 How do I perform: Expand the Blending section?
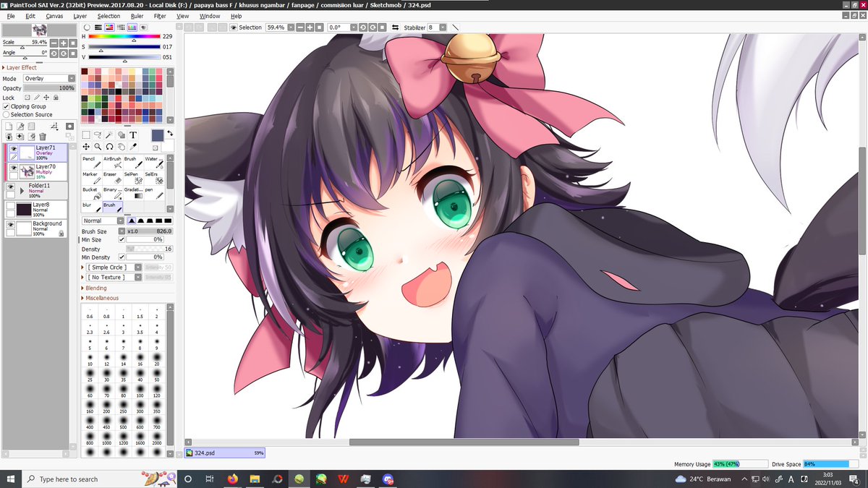(x=96, y=288)
